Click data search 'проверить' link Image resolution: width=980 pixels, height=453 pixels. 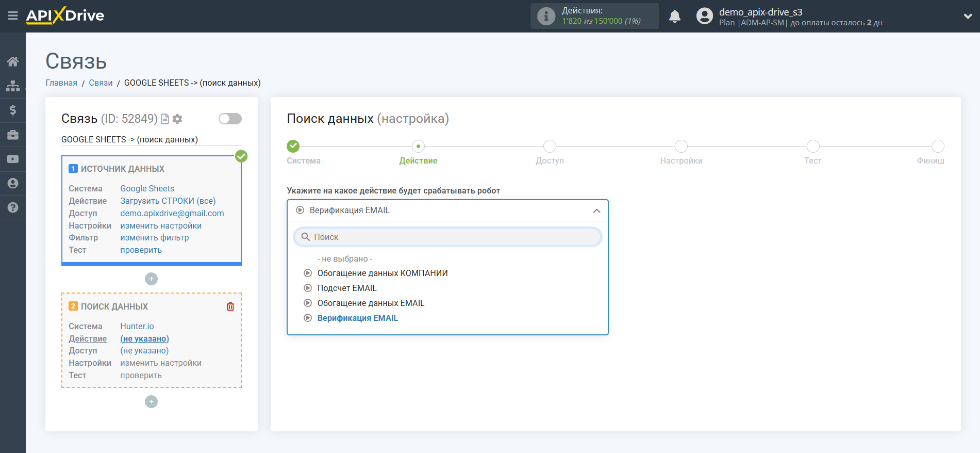141,375
